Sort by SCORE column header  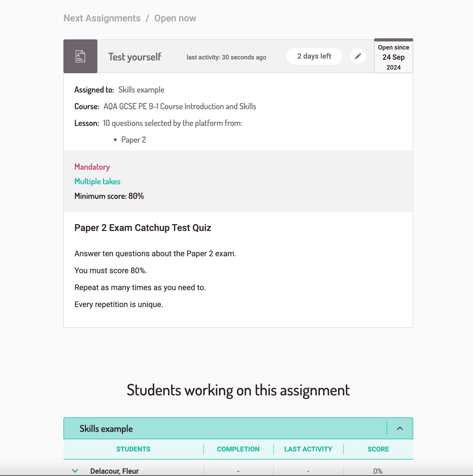coord(378,449)
